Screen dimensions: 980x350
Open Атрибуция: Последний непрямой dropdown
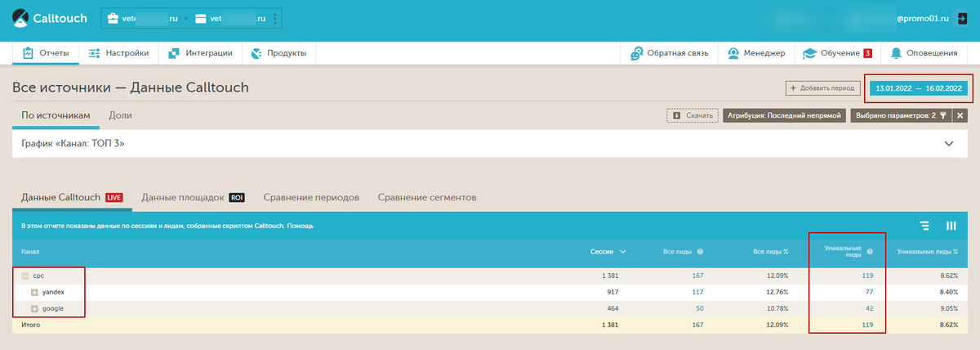[784, 115]
